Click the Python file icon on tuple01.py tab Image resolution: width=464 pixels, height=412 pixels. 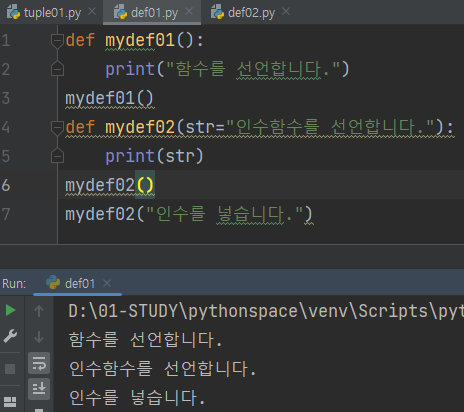[13, 12]
